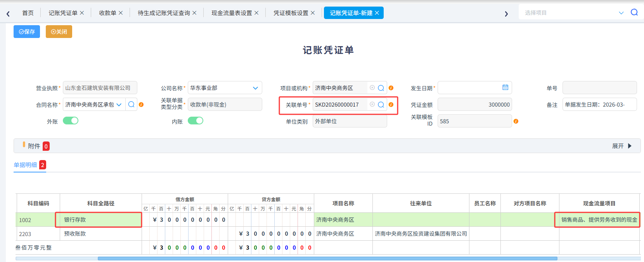Switch to the 待生成记账凭证查询 tab
This screenshot has height=262, width=644.
click(x=164, y=13)
